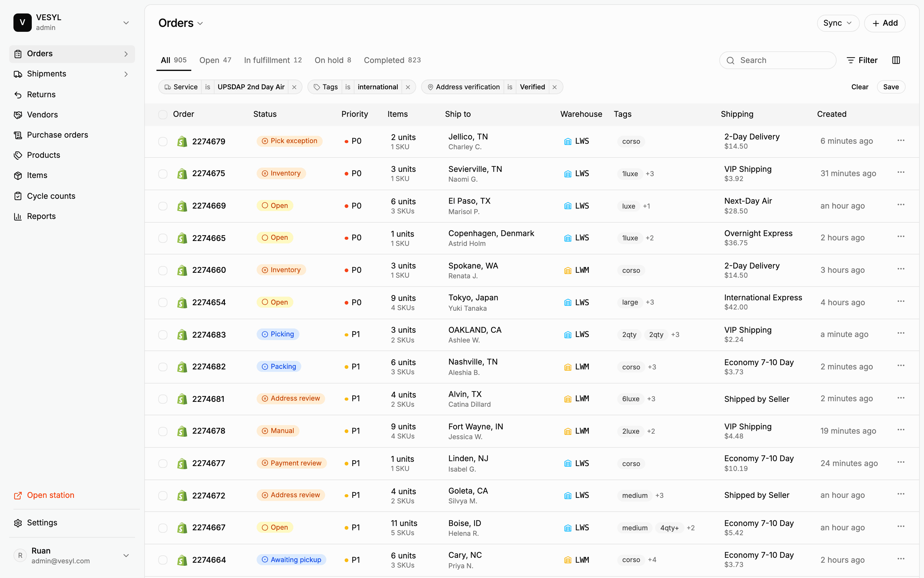
Task: Click the Purchase orders icon in sidebar
Action: [18, 135]
